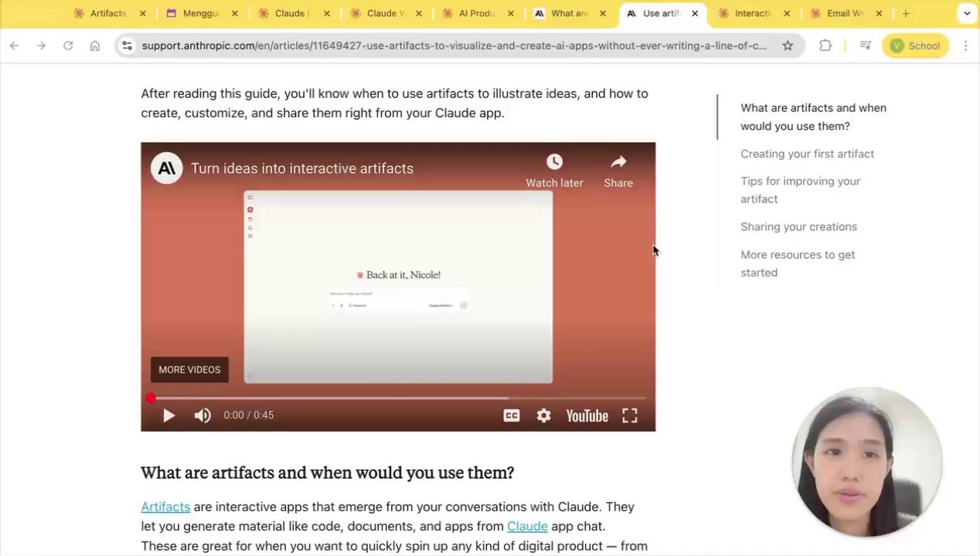Play the YouTube video
The width and height of the screenshot is (980, 556).
coord(168,415)
